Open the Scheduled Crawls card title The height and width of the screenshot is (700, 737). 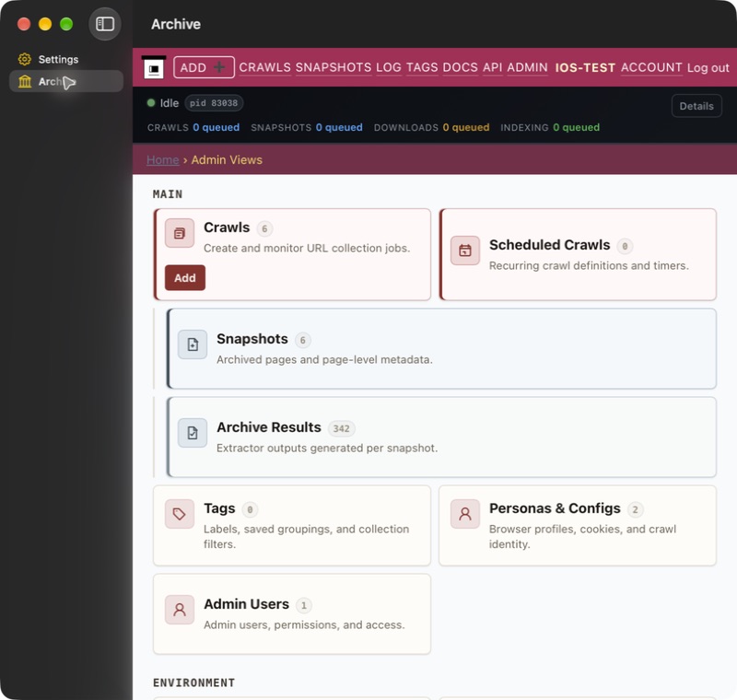549,245
